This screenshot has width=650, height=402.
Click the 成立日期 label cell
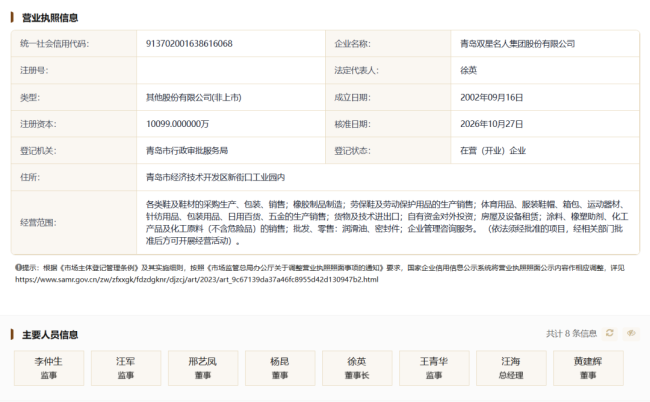point(388,97)
